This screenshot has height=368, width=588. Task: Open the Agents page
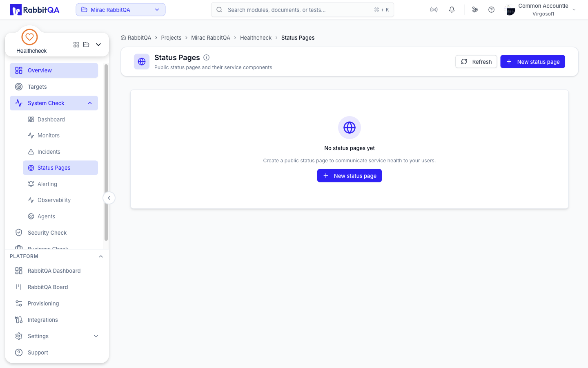[60, 216]
